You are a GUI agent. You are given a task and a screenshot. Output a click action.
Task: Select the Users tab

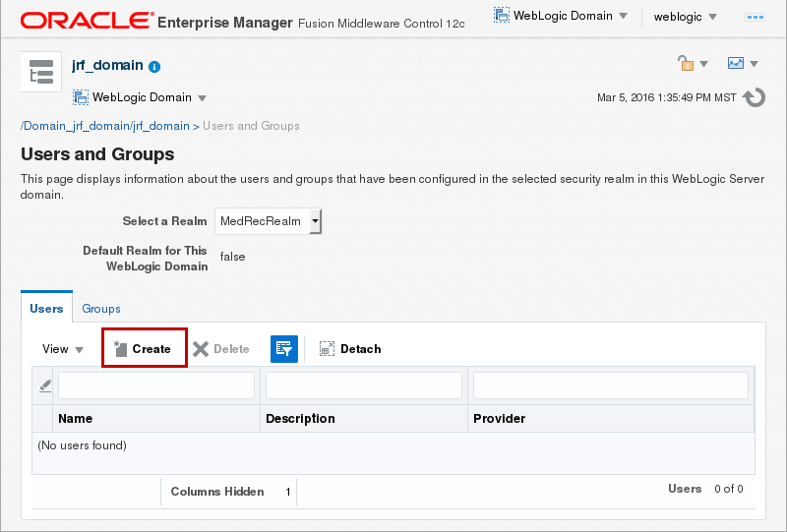click(46, 308)
